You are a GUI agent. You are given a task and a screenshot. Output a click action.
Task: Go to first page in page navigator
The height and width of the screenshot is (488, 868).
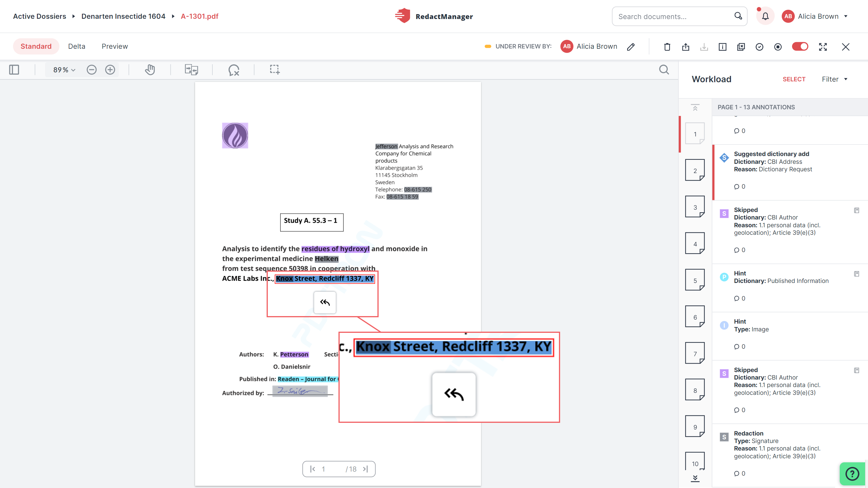pyautogui.click(x=313, y=469)
